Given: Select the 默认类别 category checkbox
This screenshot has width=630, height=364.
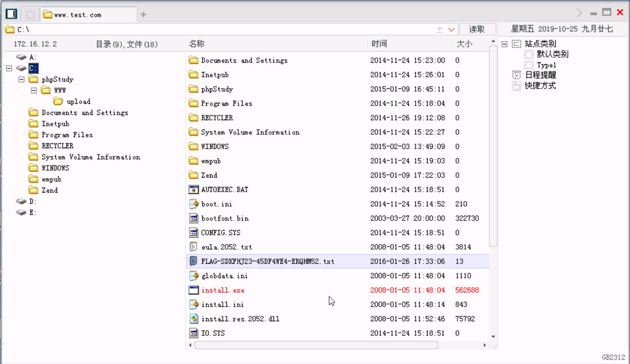Looking at the screenshot, I should click(529, 54).
